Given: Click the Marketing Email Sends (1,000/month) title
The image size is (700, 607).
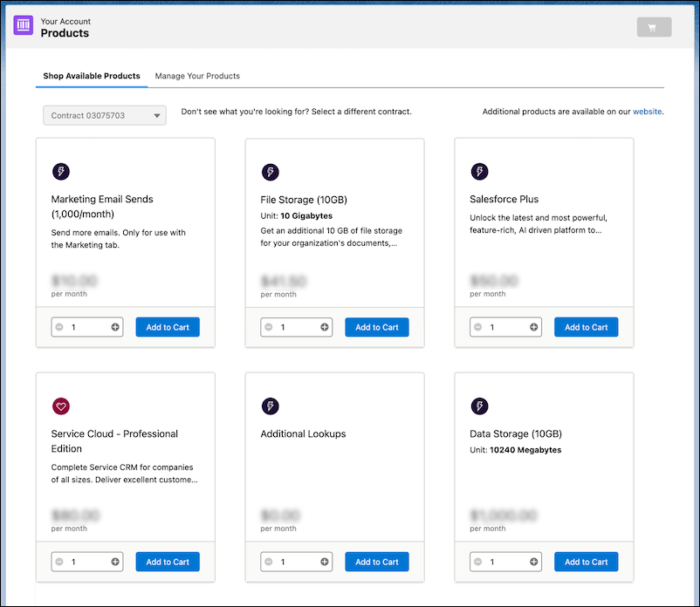Looking at the screenshot, I should pos(102,207).
